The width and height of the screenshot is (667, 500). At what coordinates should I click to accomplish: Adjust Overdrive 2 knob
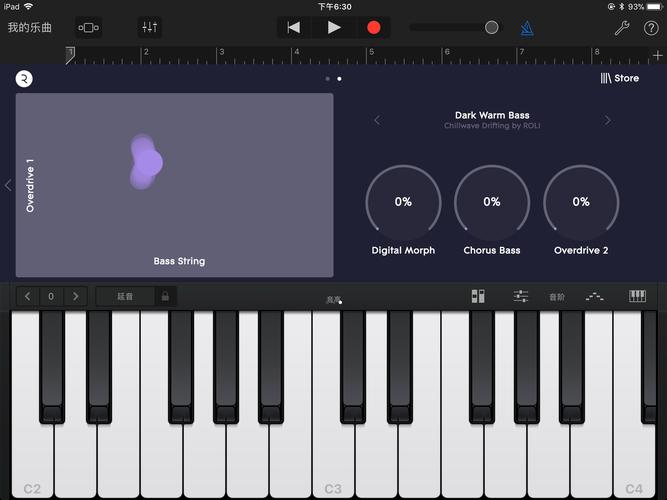pyautogui.click(x=581, y=202)
